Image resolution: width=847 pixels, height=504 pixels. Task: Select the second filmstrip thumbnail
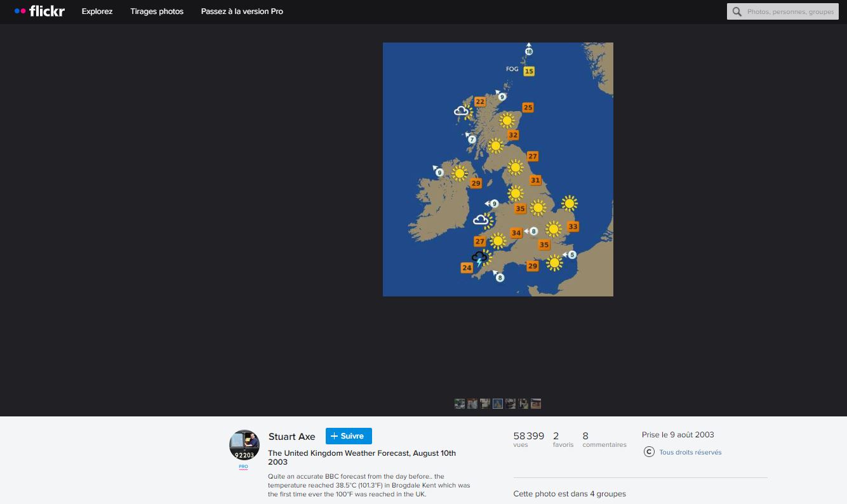[472, 404]
